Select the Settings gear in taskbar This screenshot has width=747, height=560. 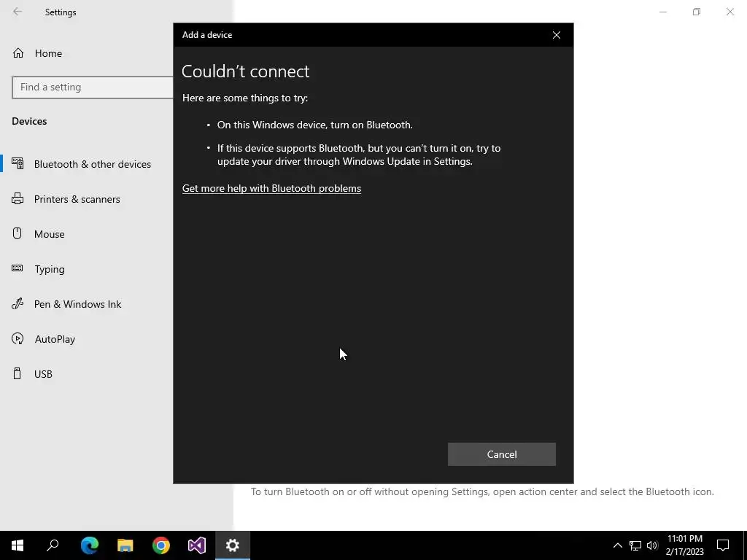tap(233, 545)
